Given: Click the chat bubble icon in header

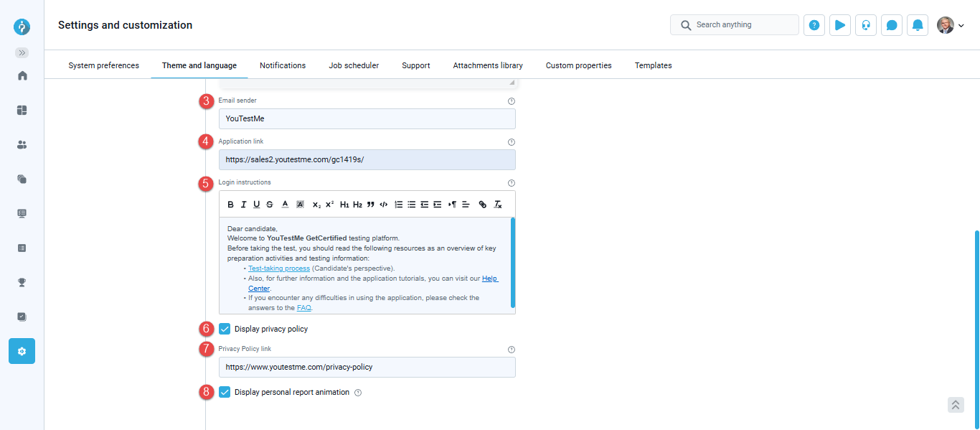Looking at the screenshot, I should (x=892, y=25).
